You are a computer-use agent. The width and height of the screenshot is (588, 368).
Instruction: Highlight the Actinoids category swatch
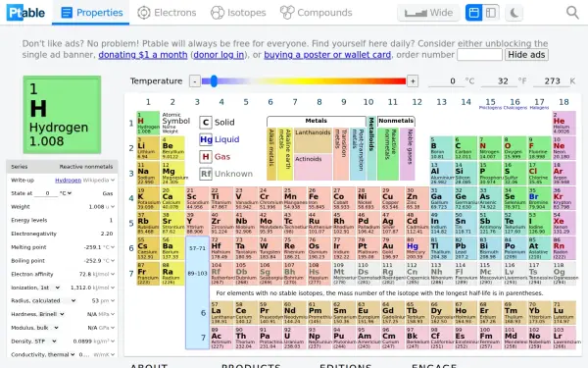[x=313, y=167]
